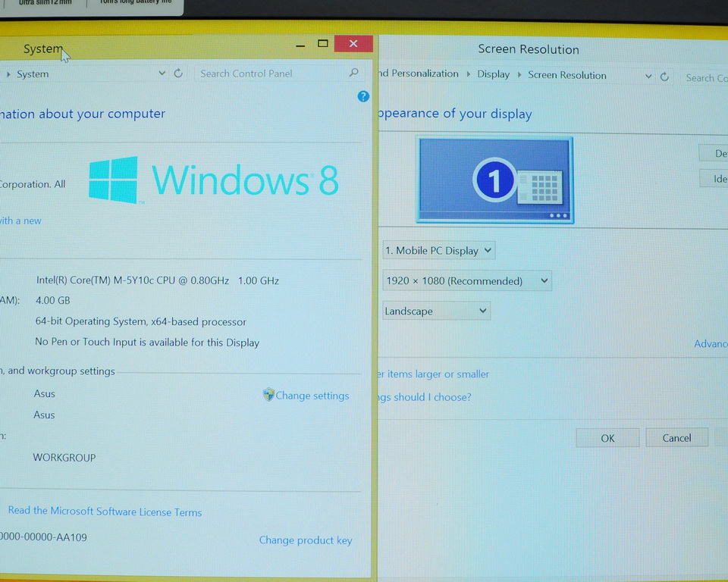The height and width of the screenshot is (582, 728).
Task: Select the Intel Core M-5Y10c processor text
Action: click(158, 280)
